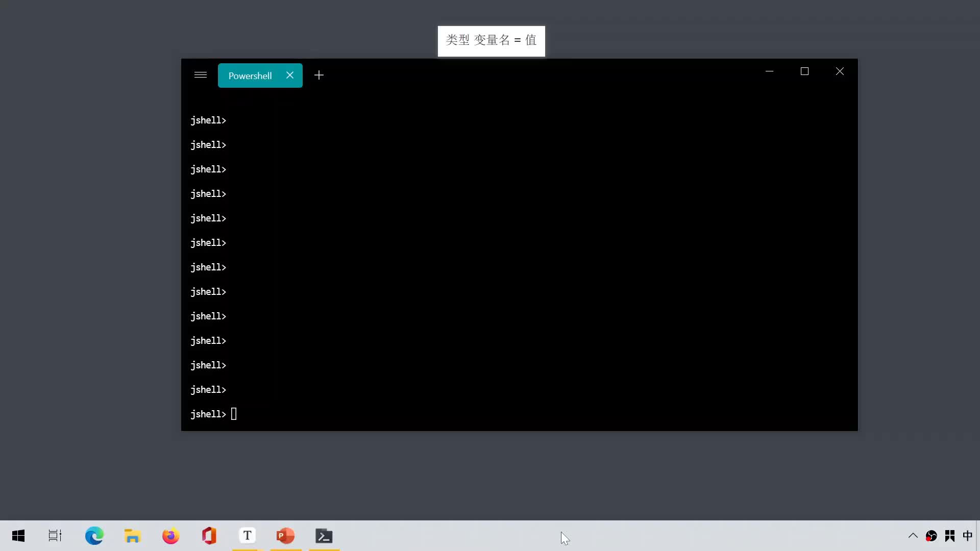Maximize the terminal window
The height and width of the screenshot is (551, 980).
(805, 71)
